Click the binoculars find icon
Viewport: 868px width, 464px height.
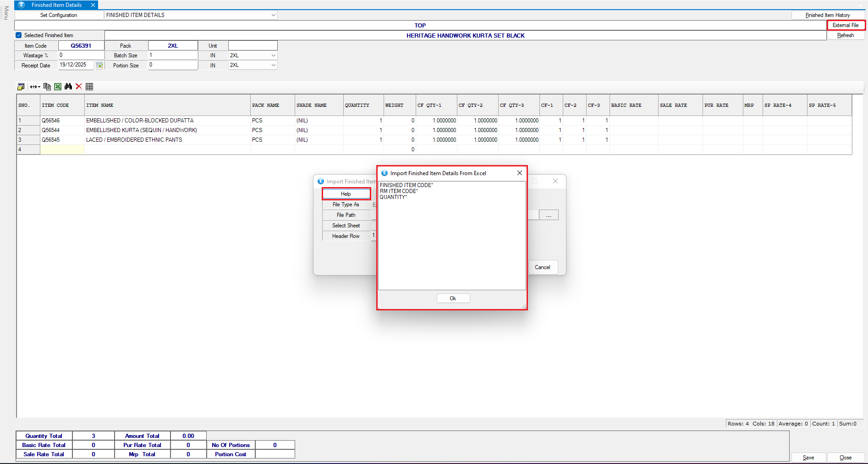pyautogui.click(x=68, y=87)
